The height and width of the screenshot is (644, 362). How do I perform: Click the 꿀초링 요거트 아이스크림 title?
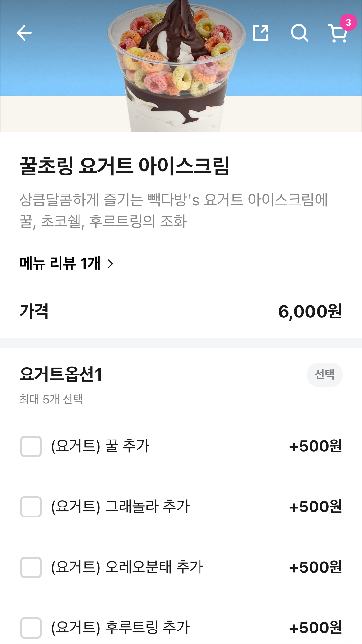(x=124, y=166)
